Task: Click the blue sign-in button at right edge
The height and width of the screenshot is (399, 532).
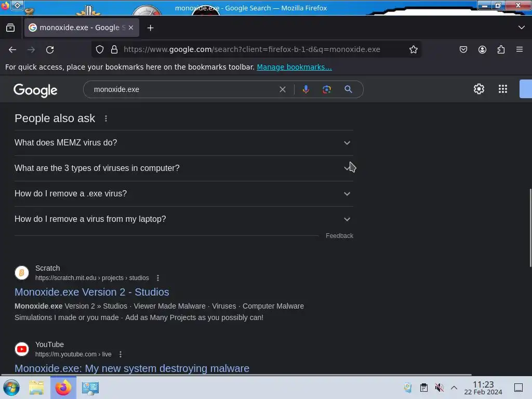Action: tap(526, 89)
